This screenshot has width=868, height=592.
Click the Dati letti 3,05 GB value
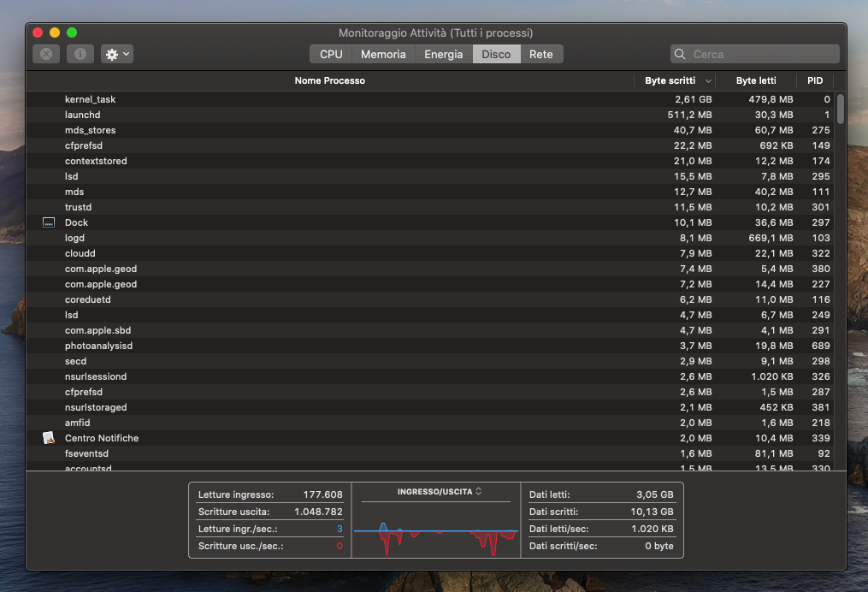[x=655, y=494]
